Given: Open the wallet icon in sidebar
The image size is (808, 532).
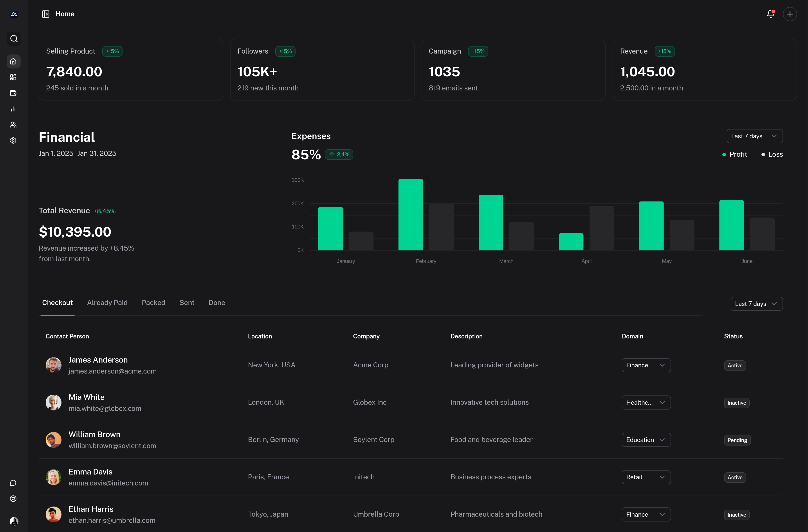Looking at the screenshot, I should (x=13, y=93).
